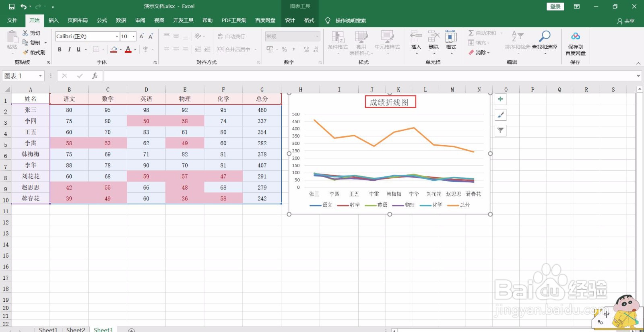Viewport: 644px width, 332px height.
Task: Click the Delete cells icon
Action: (433, 36)
